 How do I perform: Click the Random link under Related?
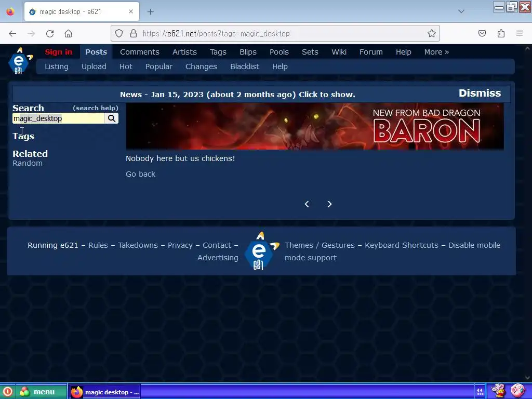tap(28, 163)
